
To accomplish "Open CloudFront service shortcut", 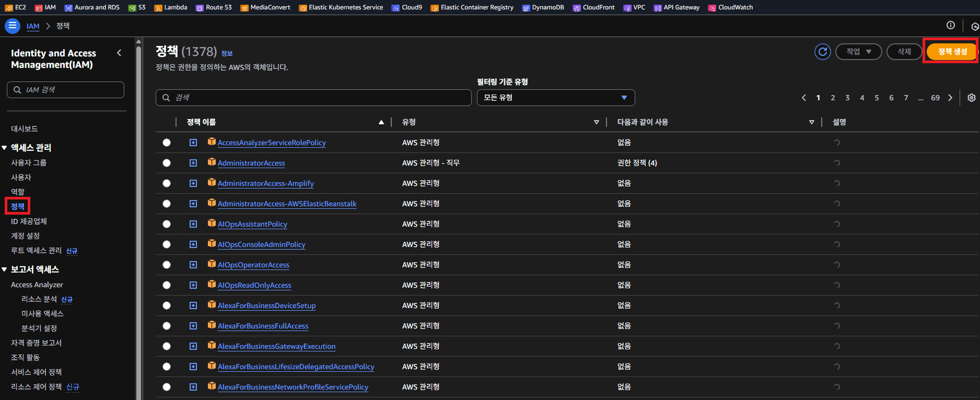I will (594, 7).
